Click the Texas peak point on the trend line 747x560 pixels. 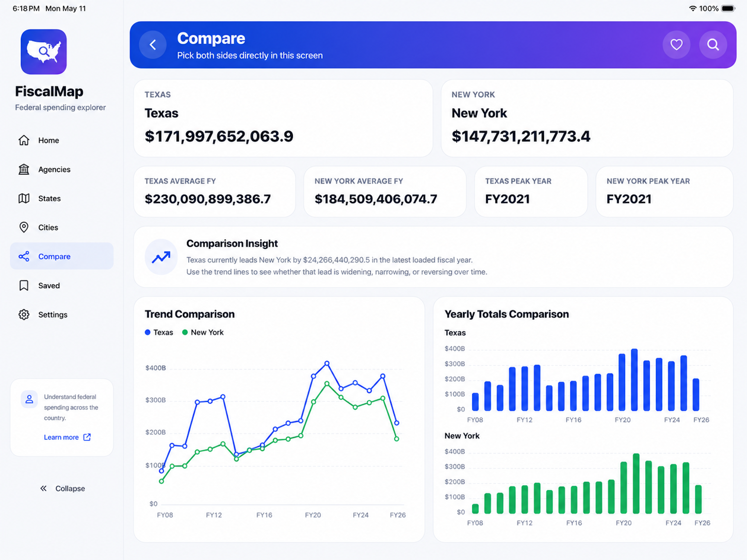(x=327, y=363)
